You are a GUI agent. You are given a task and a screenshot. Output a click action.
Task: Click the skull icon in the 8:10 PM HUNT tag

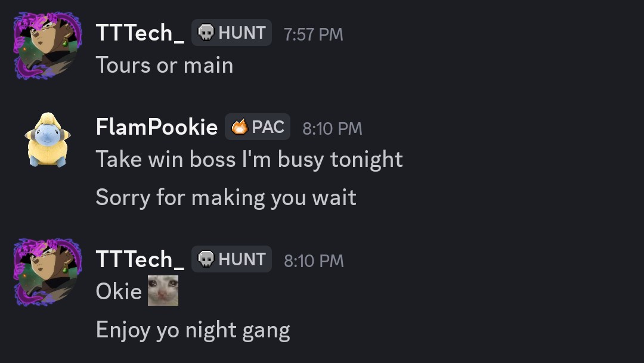[x=206, y=259]
